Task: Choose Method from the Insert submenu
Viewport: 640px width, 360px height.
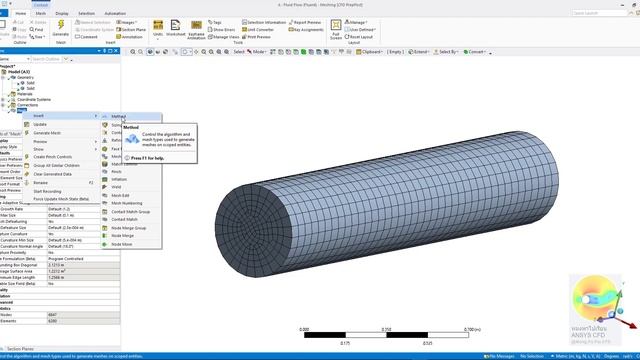Action: point(131,117)
